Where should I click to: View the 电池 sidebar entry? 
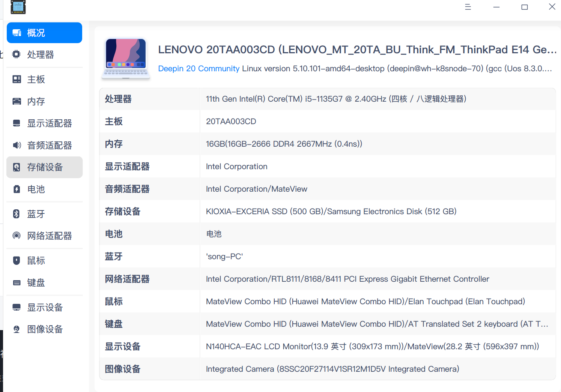click(44, 189)
